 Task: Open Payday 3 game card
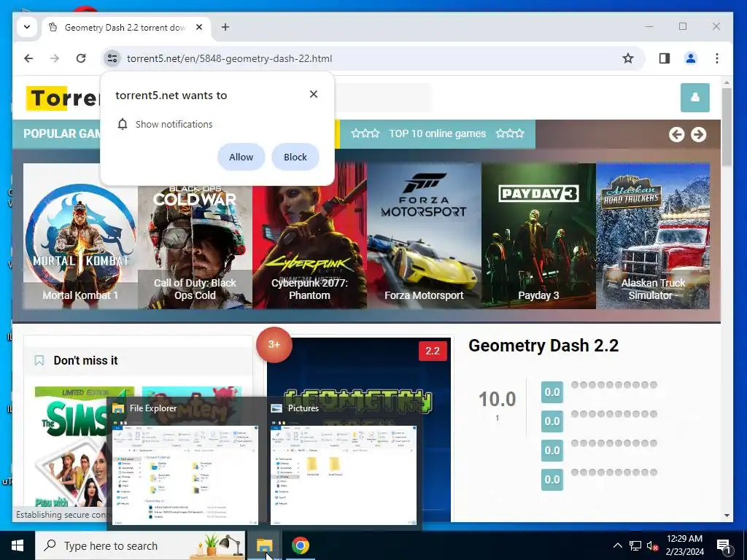pyautogui.click(x=538, y=236)
